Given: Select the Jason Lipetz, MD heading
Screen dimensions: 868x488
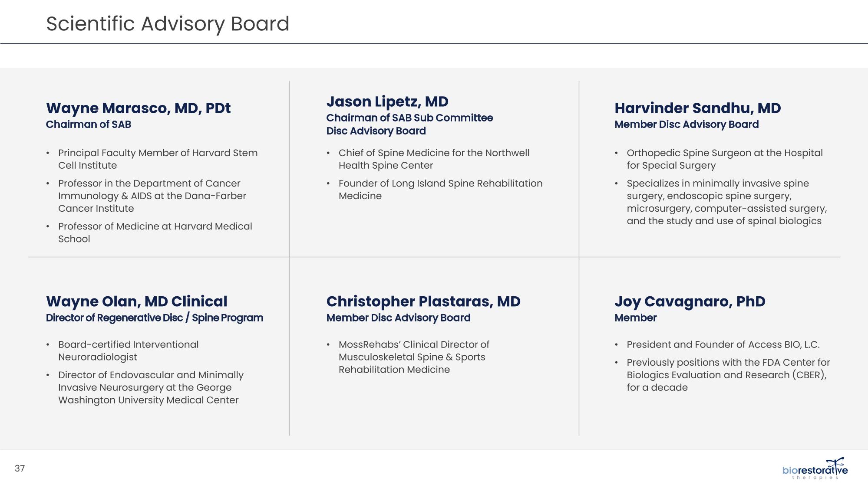Looking at the screenshot, I should tap(387, 102).
